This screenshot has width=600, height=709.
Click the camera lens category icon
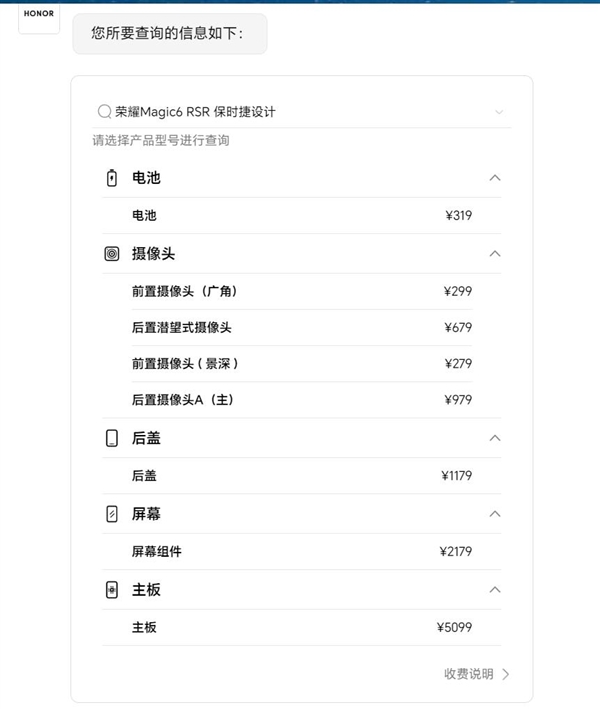112,254
